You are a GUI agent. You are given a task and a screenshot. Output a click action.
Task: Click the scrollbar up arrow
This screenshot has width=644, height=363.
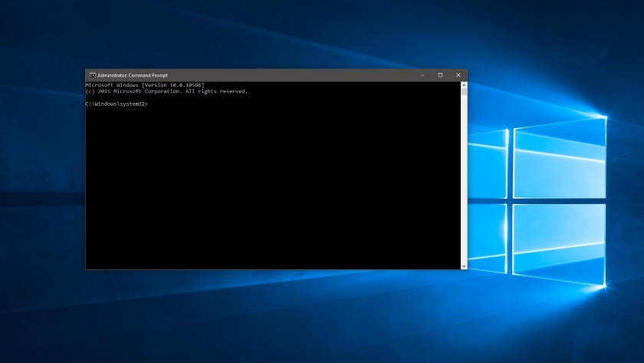click(x=463, y=84)
